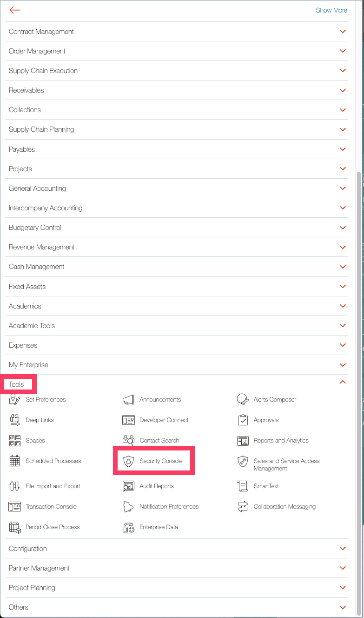
Task: Open the Enterprise Data icon
Action: coord(128,527)
